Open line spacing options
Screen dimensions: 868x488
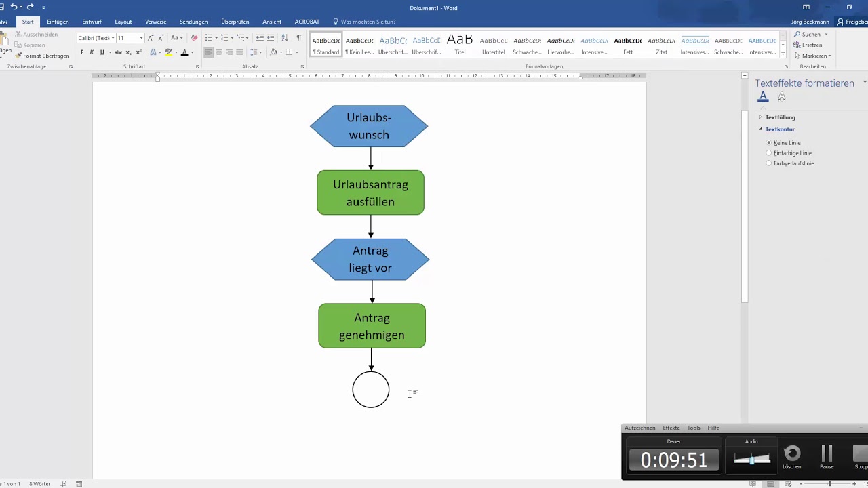point(255,52)
